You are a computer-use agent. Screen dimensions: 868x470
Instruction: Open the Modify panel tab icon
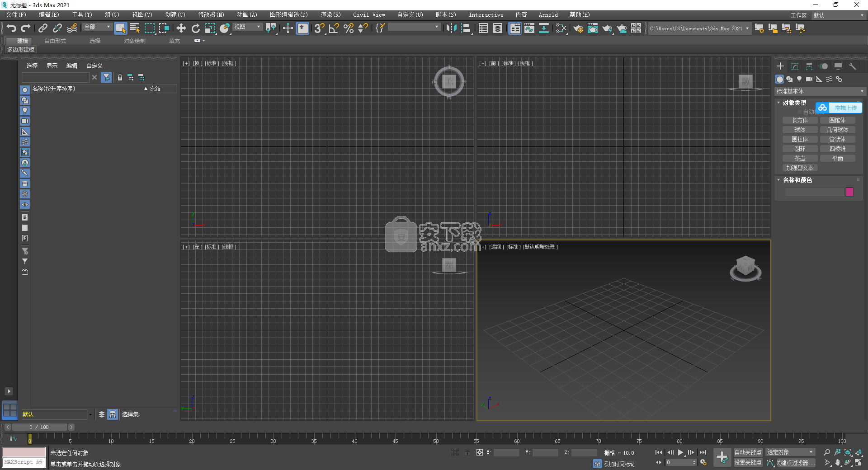point(795,66)
